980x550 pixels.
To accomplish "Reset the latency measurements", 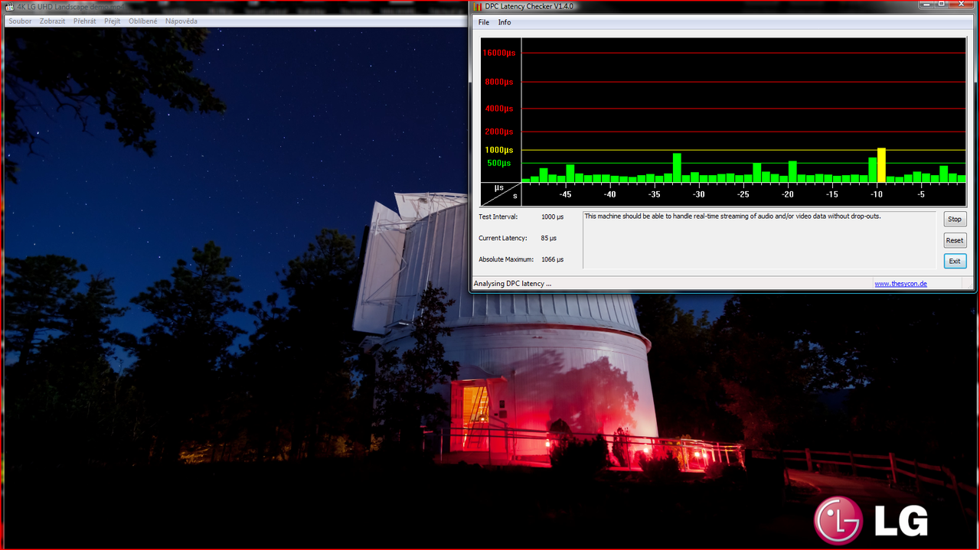I will 955,240.
